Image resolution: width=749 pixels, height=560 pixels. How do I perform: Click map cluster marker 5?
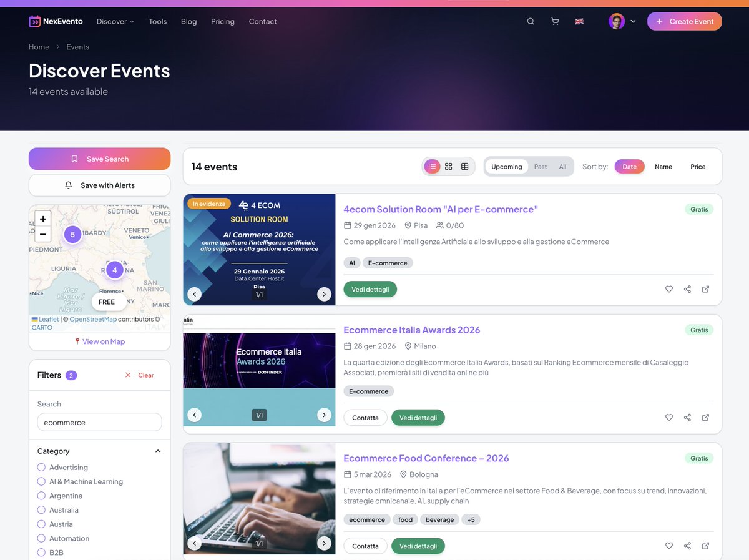72,235
